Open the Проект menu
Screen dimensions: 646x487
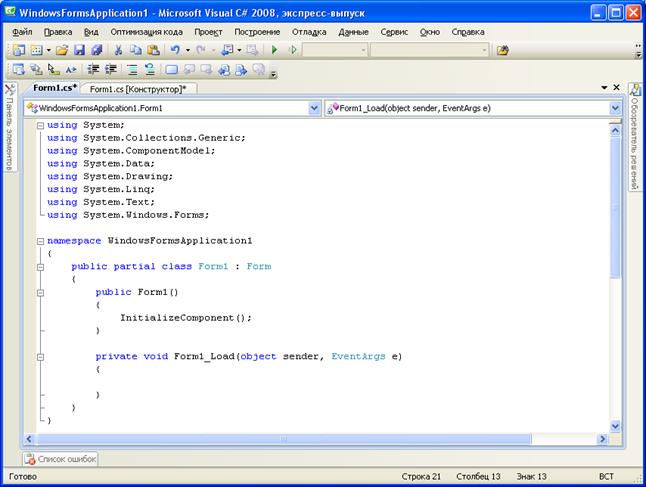point(208,32)
